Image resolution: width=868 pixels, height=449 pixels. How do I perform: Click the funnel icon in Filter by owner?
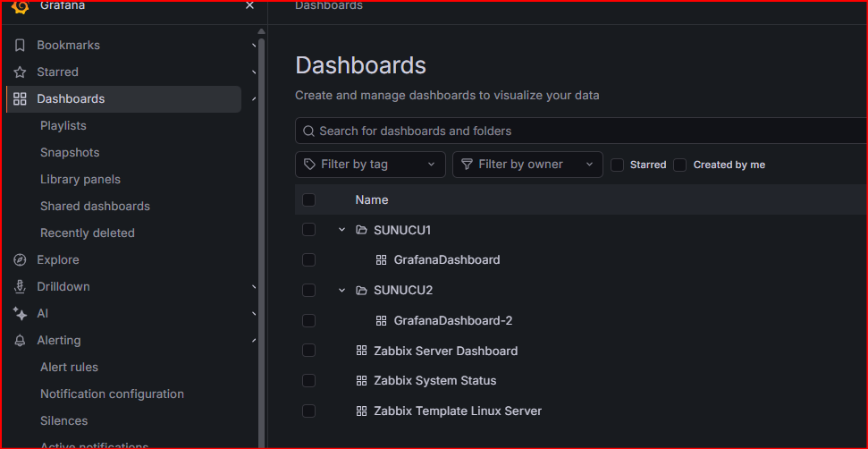468,165
